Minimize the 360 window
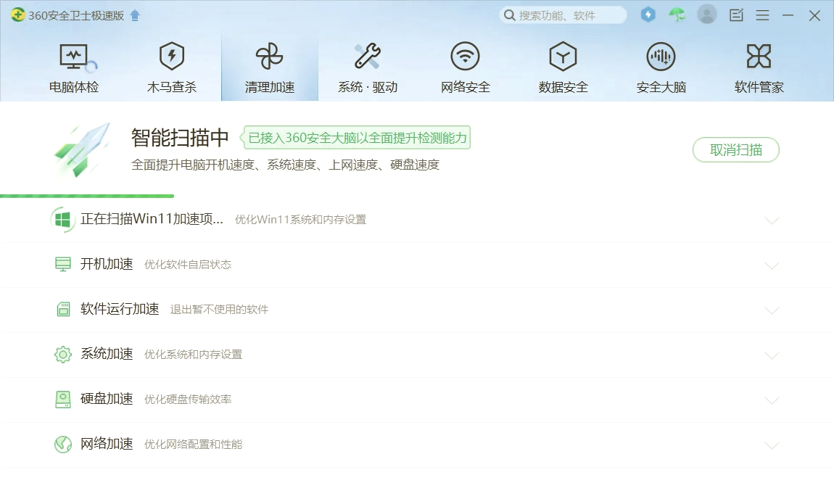Screen dimensions: 834x504 788,15
